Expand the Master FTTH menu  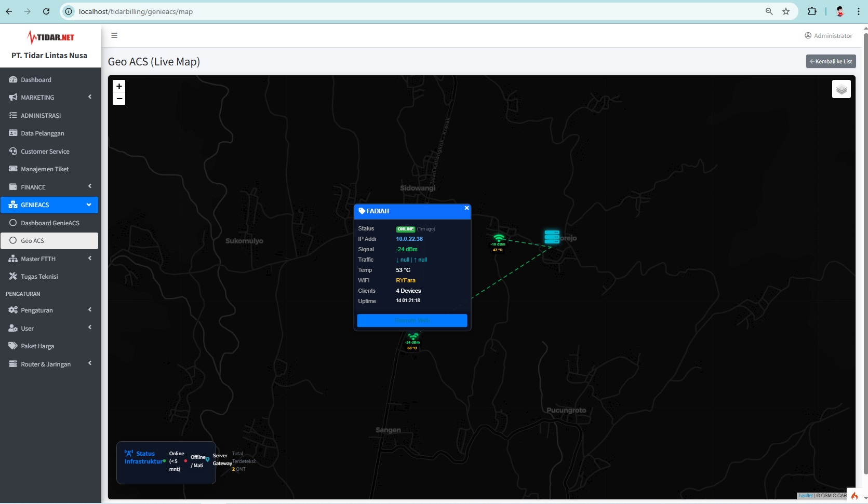coord(50,258)
